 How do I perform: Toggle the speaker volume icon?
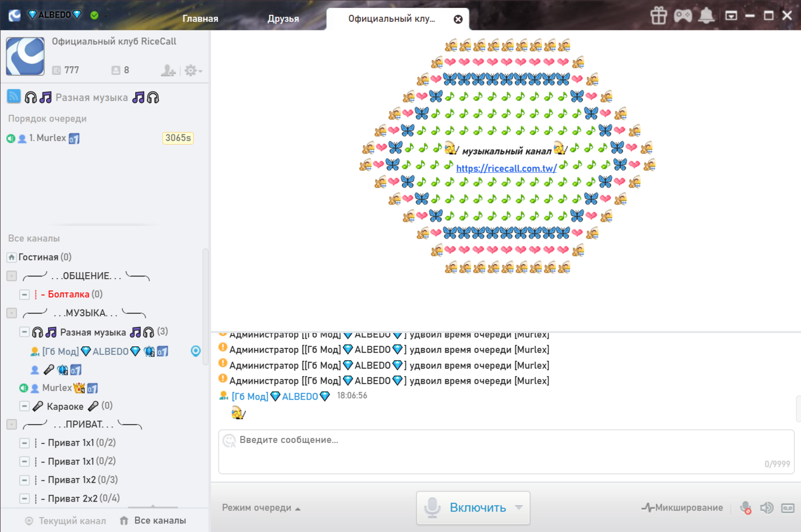coord(767,508)
